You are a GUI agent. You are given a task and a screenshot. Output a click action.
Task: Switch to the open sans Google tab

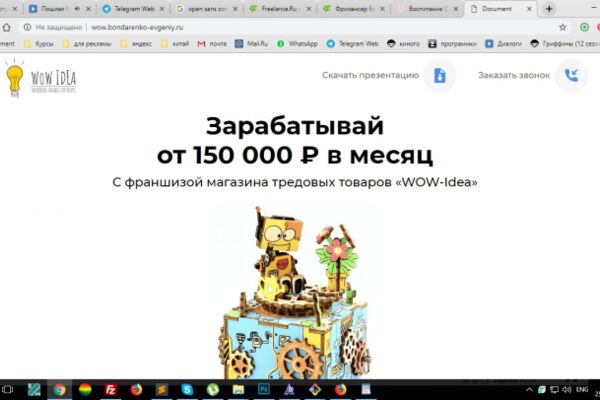[207, 9]
